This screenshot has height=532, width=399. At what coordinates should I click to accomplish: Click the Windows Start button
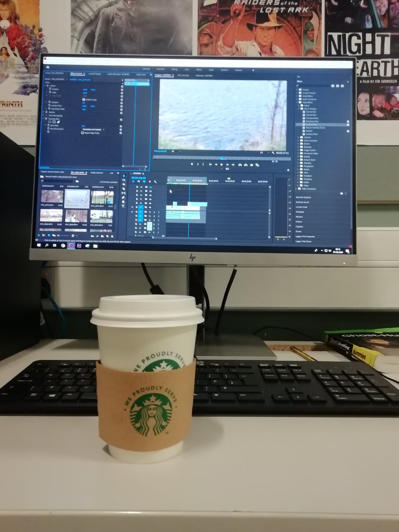pyautogui.click(x=39, y=246)
